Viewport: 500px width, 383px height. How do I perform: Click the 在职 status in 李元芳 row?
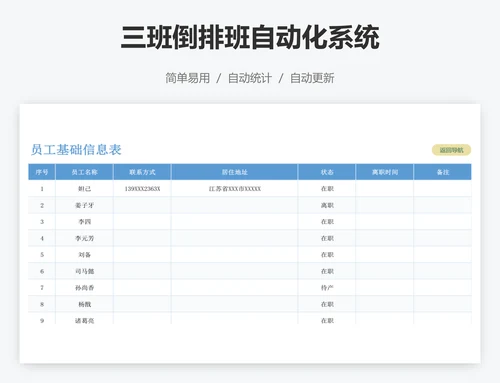327,238
